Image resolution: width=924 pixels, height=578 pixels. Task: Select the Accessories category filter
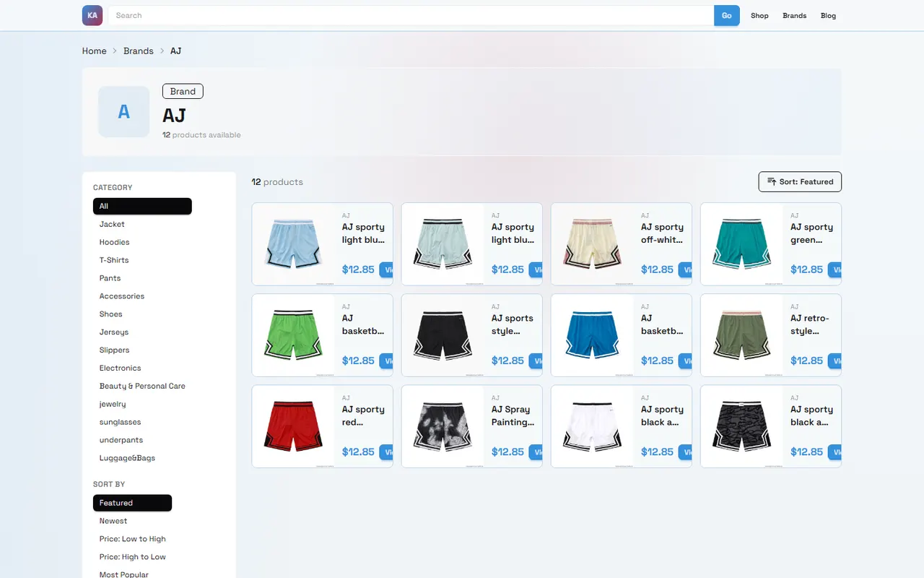[x=122, y=296]
